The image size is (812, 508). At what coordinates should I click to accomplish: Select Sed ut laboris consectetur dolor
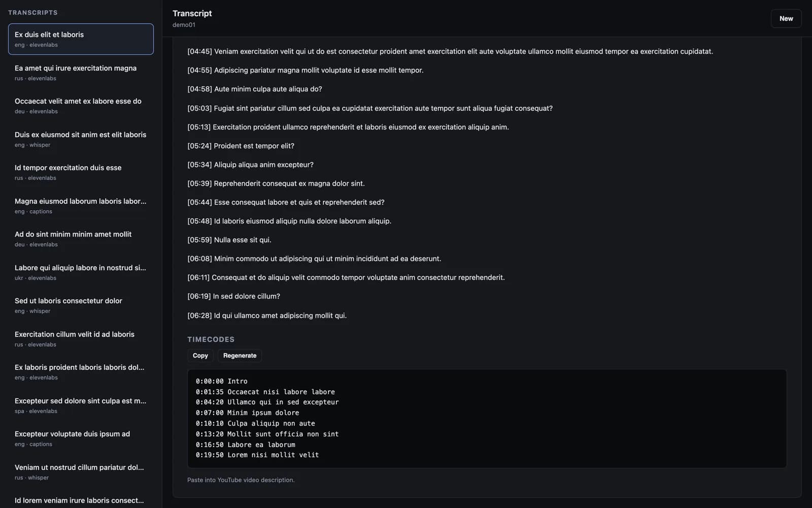click(81, 305)
